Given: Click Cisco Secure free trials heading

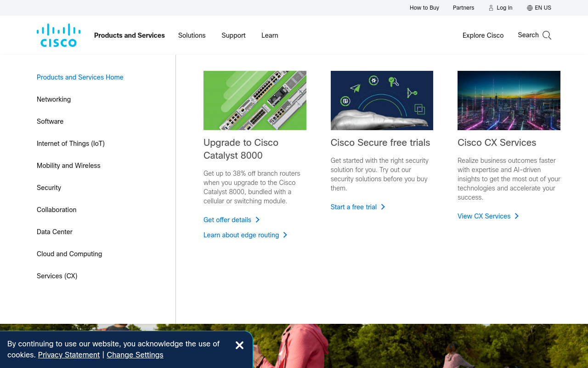Looking at the screenshot, I should 380,143.
